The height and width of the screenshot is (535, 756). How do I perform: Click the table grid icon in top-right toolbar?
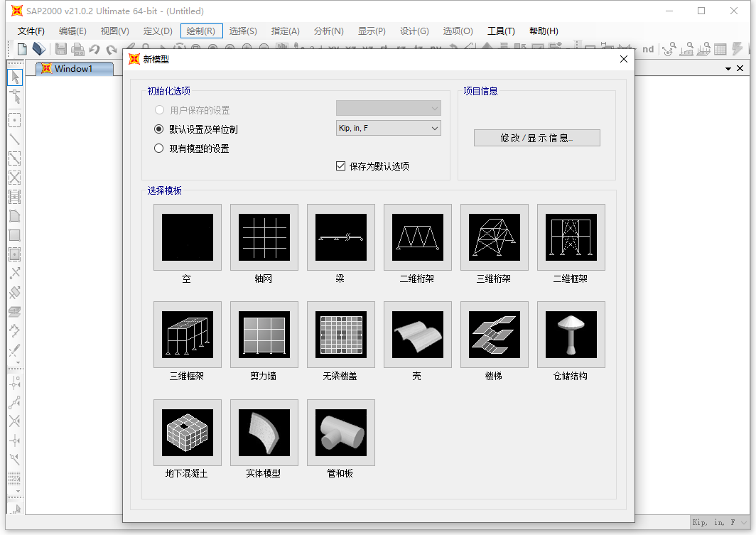pyautogui.click(x=720, y=49)
